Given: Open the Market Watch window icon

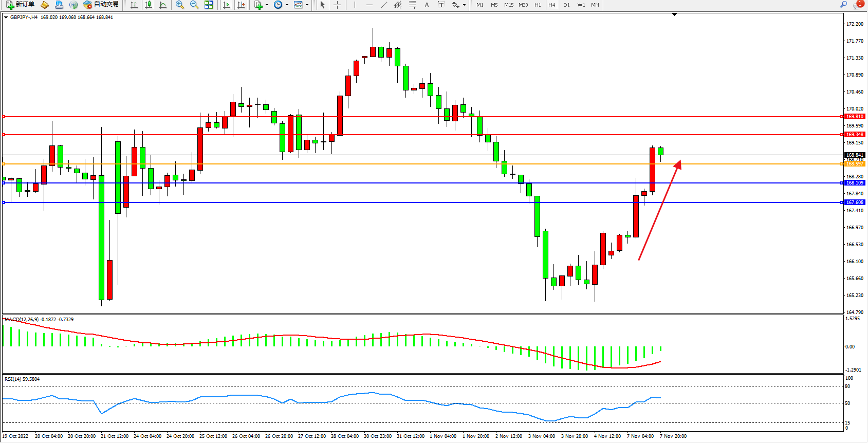Looking at the screenshot, I should point(45,5).
